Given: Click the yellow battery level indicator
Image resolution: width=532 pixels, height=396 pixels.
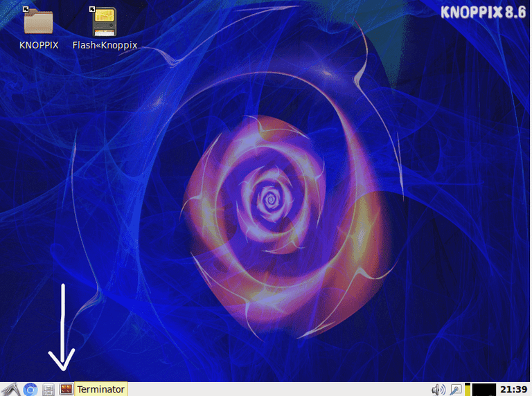Looking at the screenshot, I should click(x=468, y=390).
